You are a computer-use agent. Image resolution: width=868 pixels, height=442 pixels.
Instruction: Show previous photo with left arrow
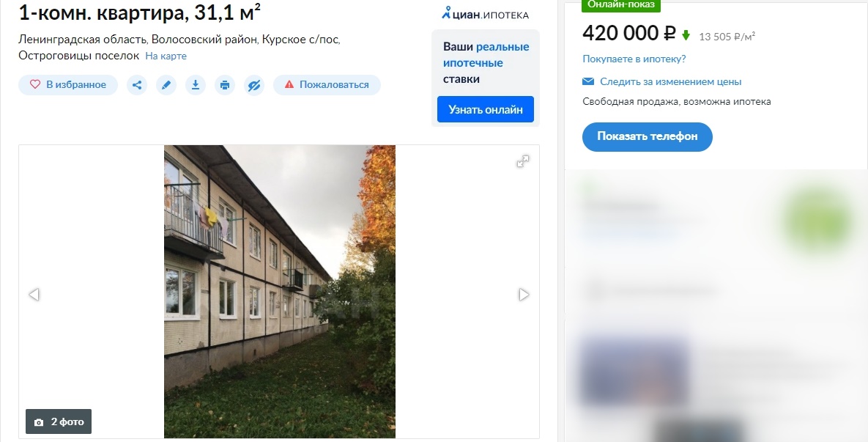[x=34, y=295]
